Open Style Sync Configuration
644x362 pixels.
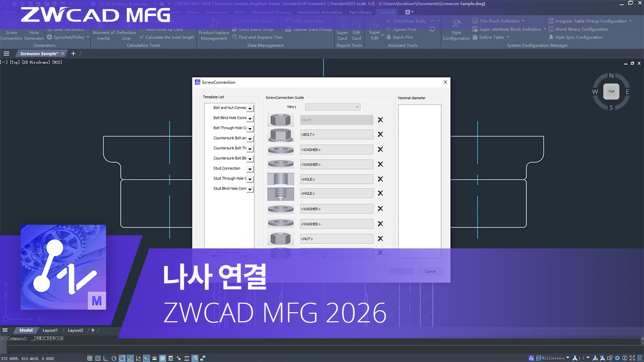(x=575, y=37)
